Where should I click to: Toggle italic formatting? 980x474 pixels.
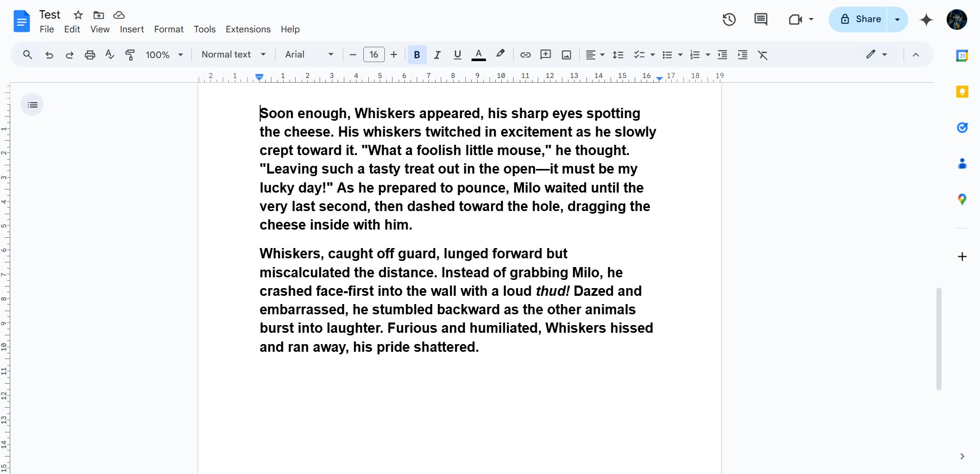437,55
